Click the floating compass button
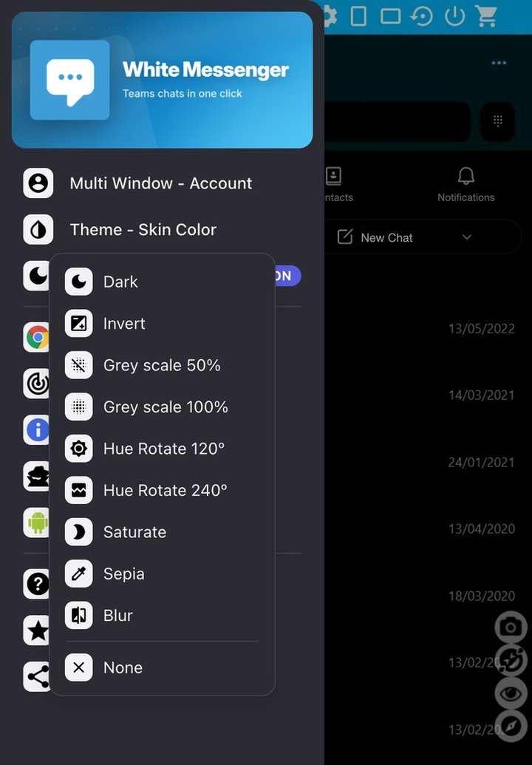532x765 pixels. (x=511, y=727)
